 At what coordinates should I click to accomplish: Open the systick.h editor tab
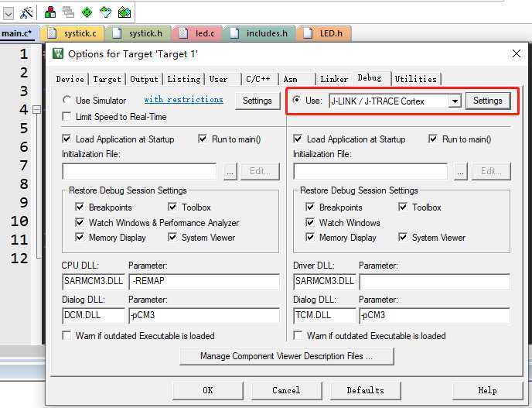[145, 33]
